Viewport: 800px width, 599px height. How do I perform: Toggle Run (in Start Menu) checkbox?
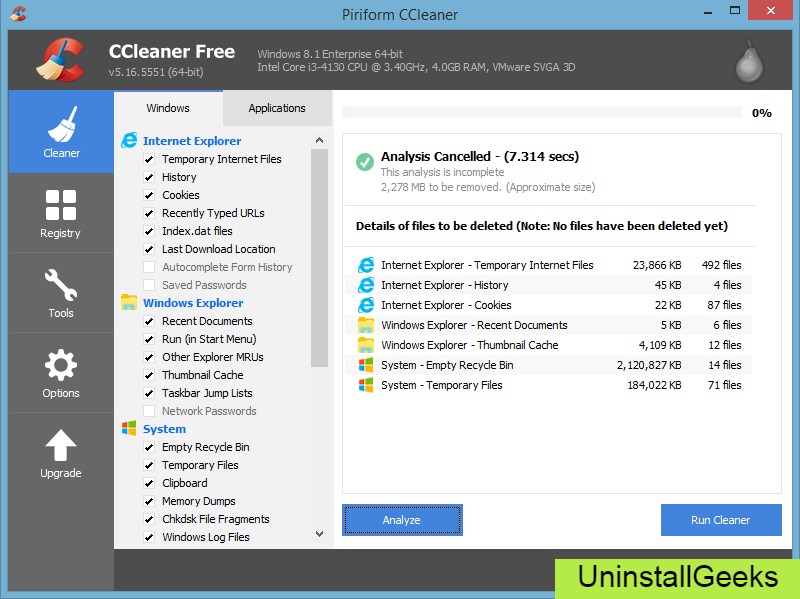coord(149,339)
